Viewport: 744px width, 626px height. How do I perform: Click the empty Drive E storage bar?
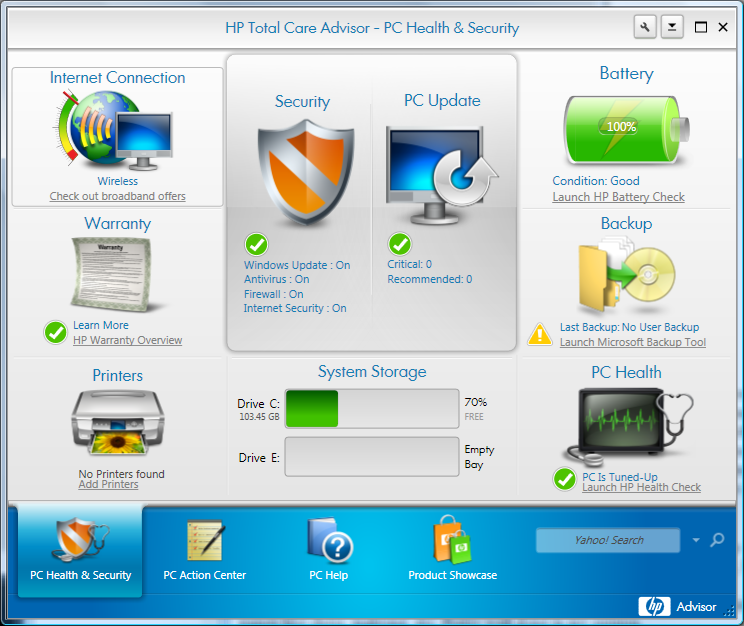[372, 457]
